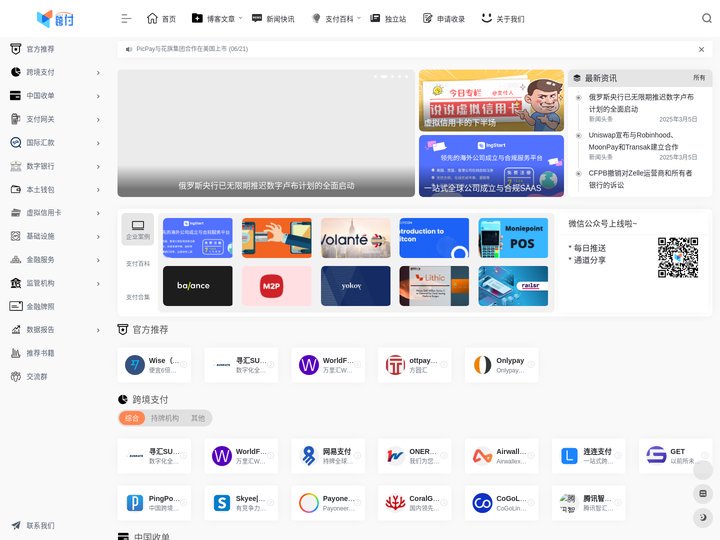720x540 pixels.
Task: Go to 首页 home menu
Action: pyautogui.click(x=161, y=19)
